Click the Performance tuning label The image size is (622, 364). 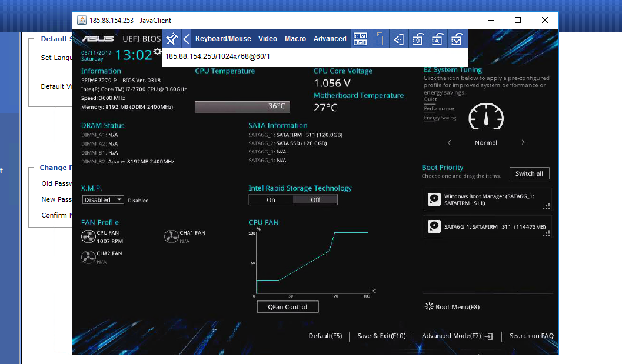point(439,109)
